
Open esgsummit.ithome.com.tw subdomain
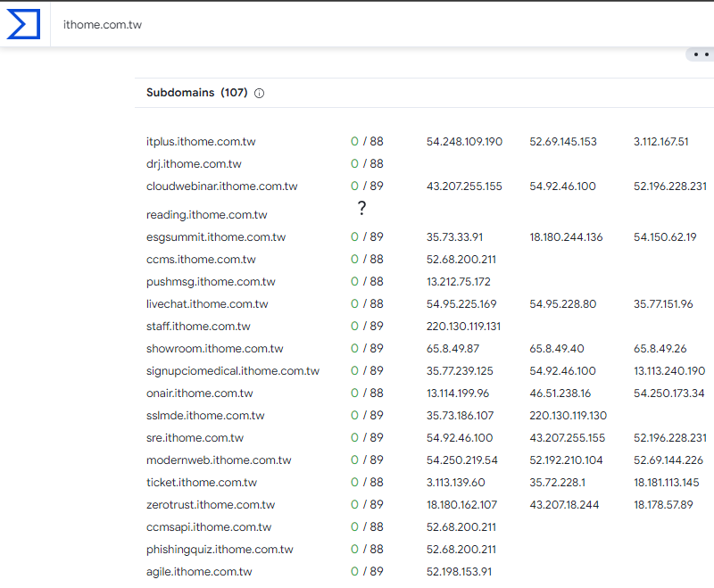[x=216, y=237]
